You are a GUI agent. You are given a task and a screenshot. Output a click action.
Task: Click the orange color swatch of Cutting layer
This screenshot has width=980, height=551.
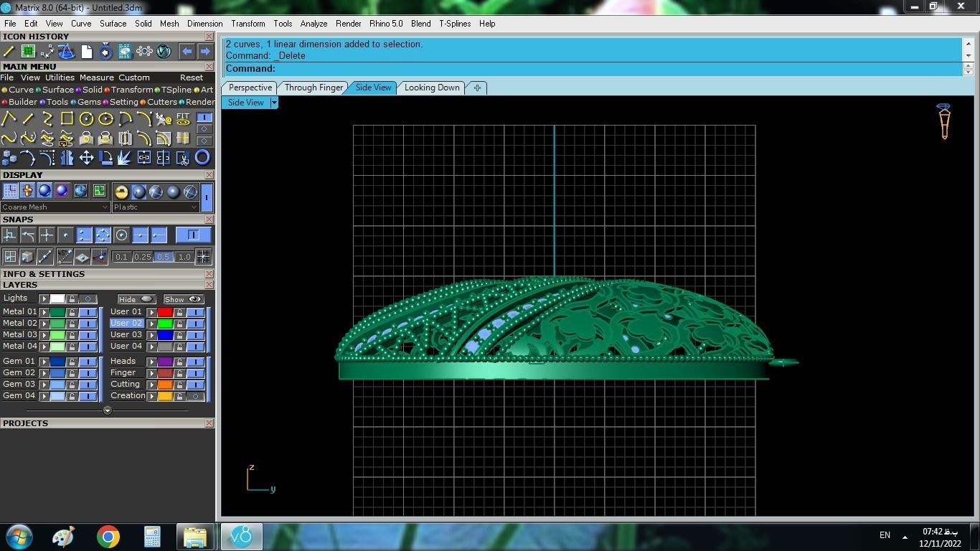pyautogui.click(x=165, y=385)
